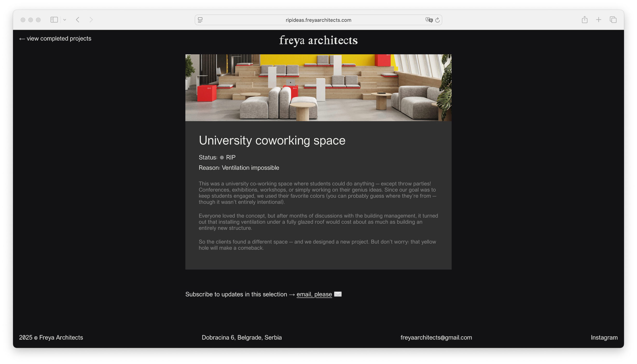Image resolution: width=637 pixels, height=364 pixels.
Task: Click the envelope emoji next to subscribe
Action: (x=338, y=294)
